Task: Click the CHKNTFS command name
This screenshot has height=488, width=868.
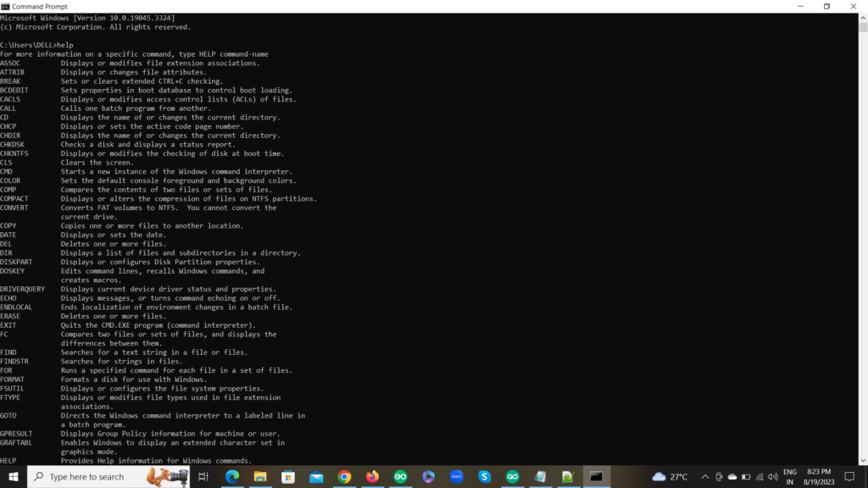Action: click(14, 153)
